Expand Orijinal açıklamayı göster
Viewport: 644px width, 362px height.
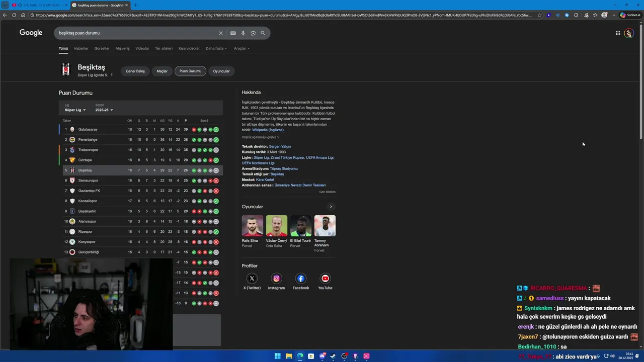click(x=261, y=137)
